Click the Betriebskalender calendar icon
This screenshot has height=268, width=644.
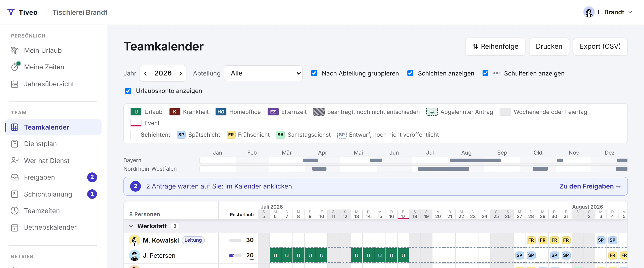pyautogui.click(x=15, y=228)
